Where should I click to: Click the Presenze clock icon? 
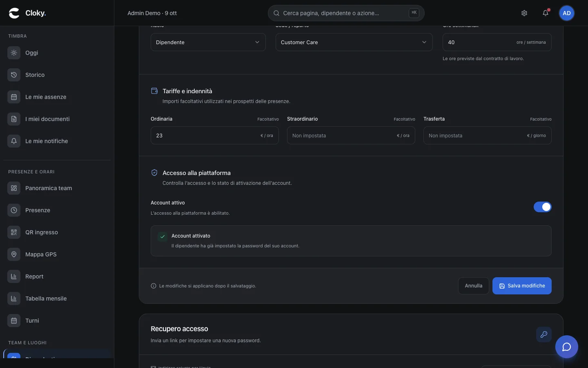(14, 210)
